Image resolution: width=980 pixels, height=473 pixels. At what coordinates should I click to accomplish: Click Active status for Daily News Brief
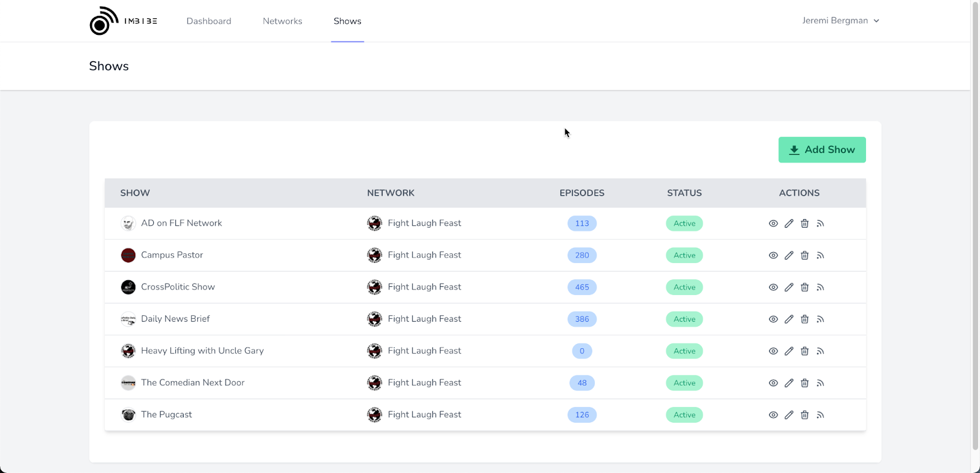click(684, 319)
